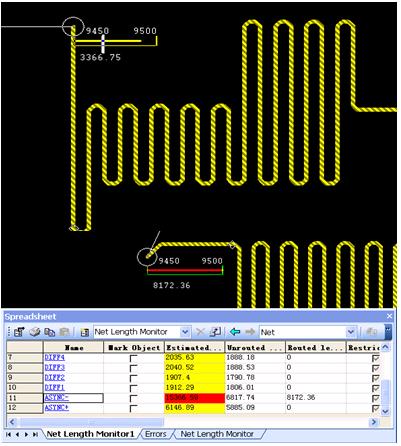Switch to the Net Length Monitor tab

(217, 434)
